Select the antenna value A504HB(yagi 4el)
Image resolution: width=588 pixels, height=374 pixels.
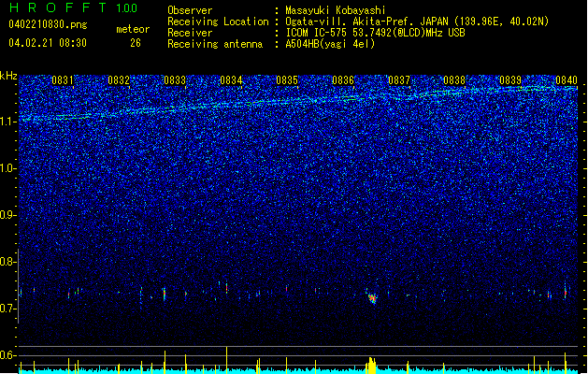click(330, 44)
